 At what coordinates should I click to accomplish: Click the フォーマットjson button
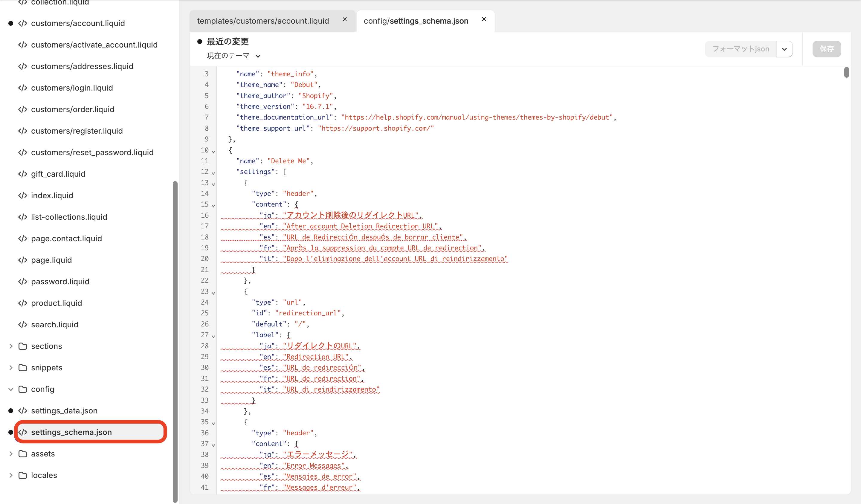point(741,49)
